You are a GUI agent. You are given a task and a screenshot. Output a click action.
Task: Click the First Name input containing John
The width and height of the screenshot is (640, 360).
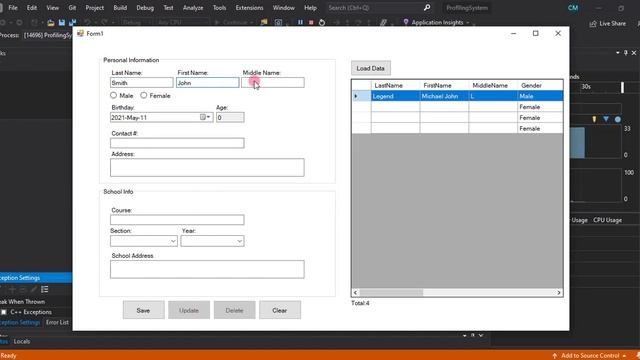click(207, 83)
